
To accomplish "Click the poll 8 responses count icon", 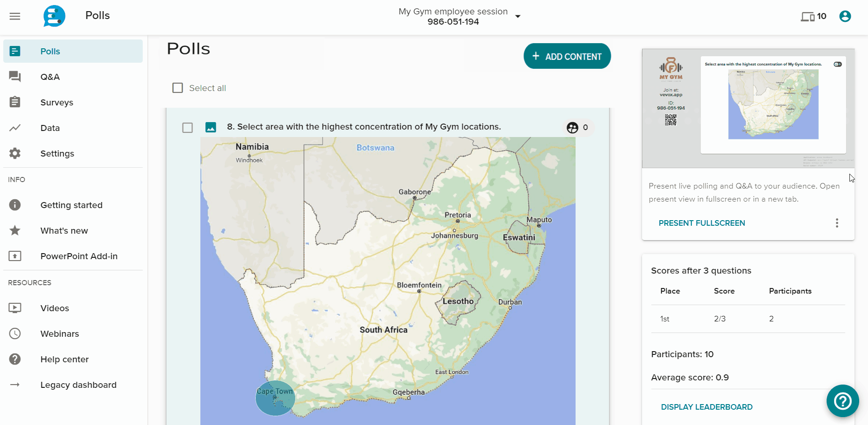I will click(572, 127).
